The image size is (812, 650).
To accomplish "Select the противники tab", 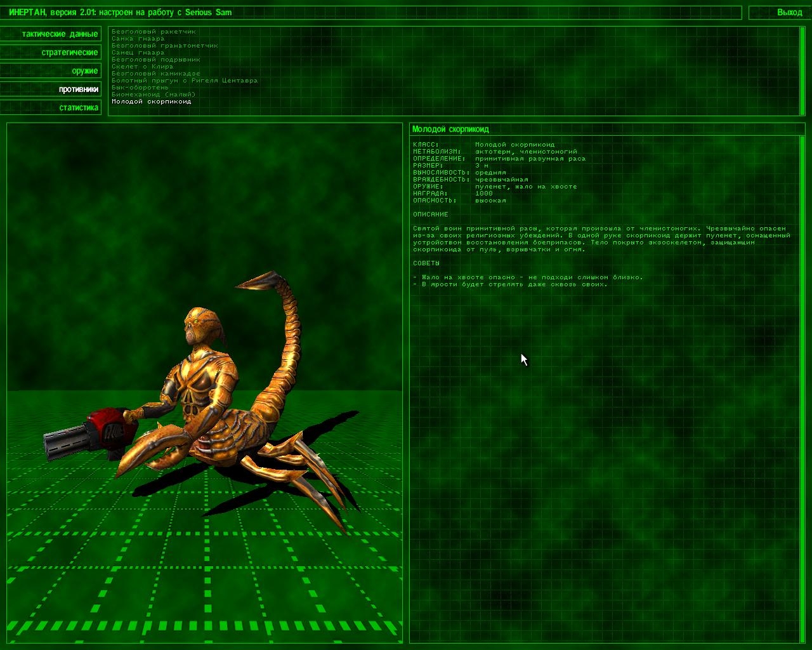I will click(x=51, y=89).
